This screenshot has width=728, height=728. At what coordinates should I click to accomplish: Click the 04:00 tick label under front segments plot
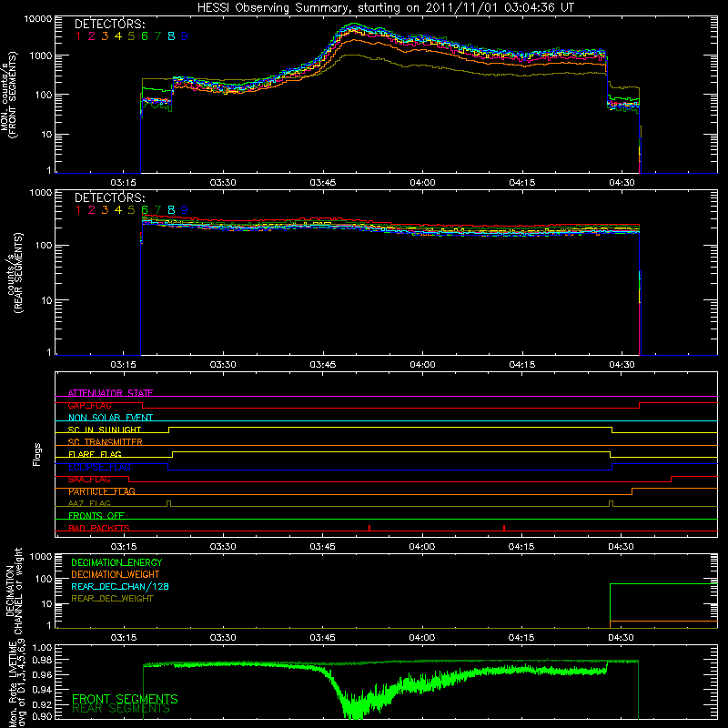coord(422,183)
